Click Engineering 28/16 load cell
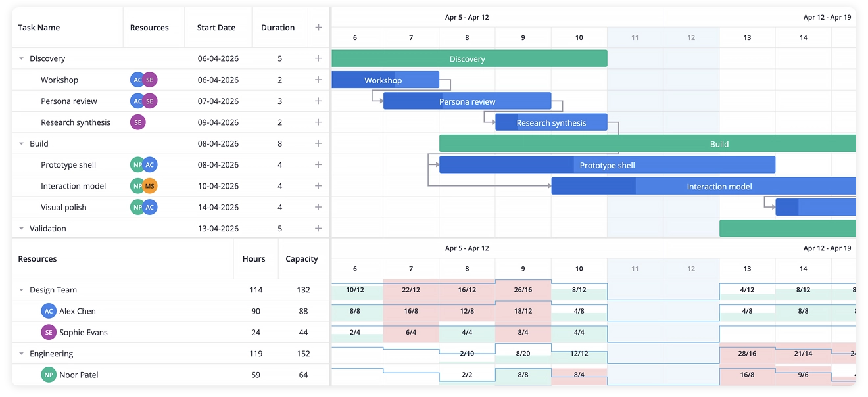Image resolution: width=868 pixels, height=397 pixels. [x=747, y=354]
